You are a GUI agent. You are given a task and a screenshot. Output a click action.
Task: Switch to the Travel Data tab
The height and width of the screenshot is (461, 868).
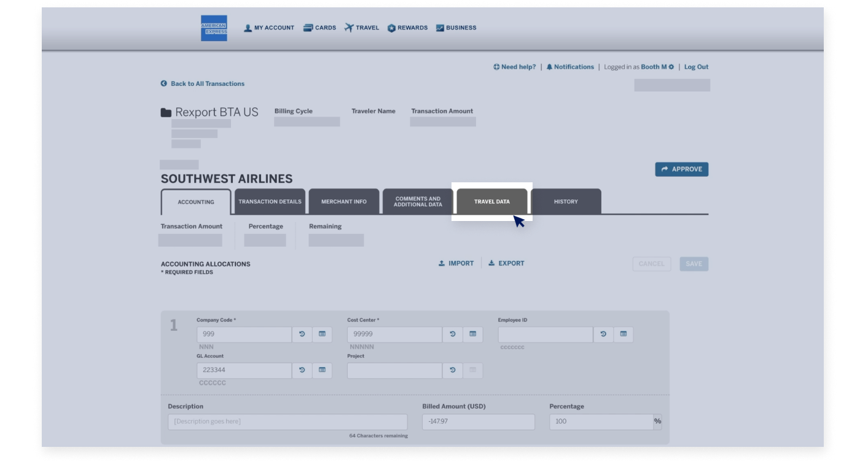492,201
